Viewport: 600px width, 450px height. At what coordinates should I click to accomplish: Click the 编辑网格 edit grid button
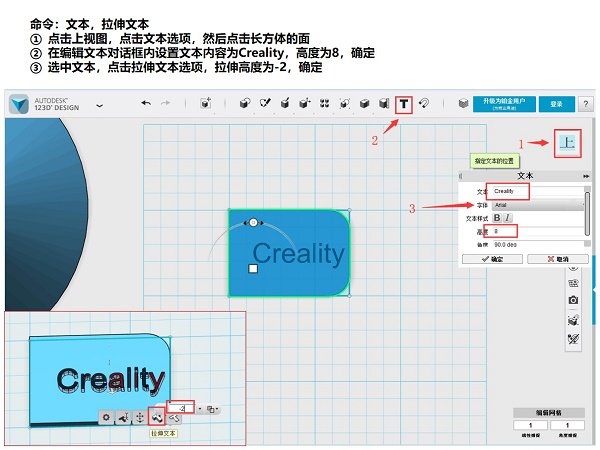tap(549, 412)
